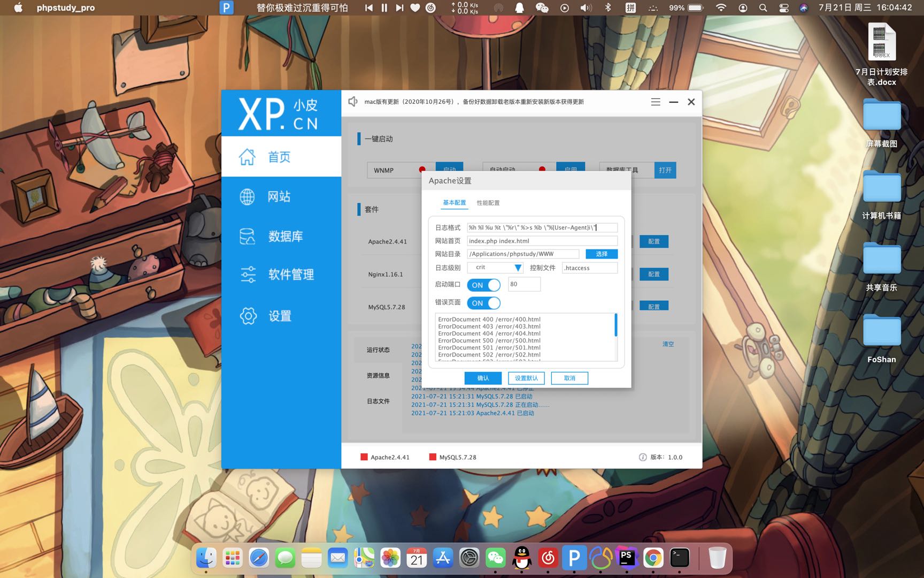Click 取消 to cancel Apache settings
The height and width of the screenshot is (578, 924).
point(569,378)
